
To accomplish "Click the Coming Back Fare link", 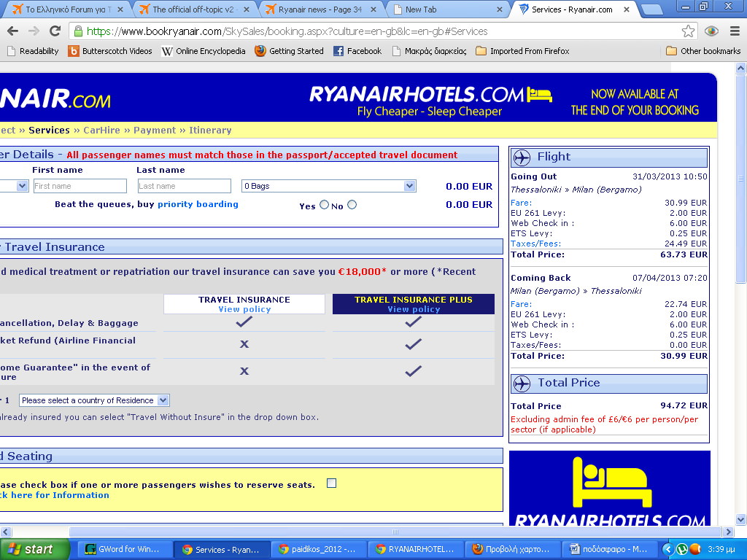I will 521,304.
